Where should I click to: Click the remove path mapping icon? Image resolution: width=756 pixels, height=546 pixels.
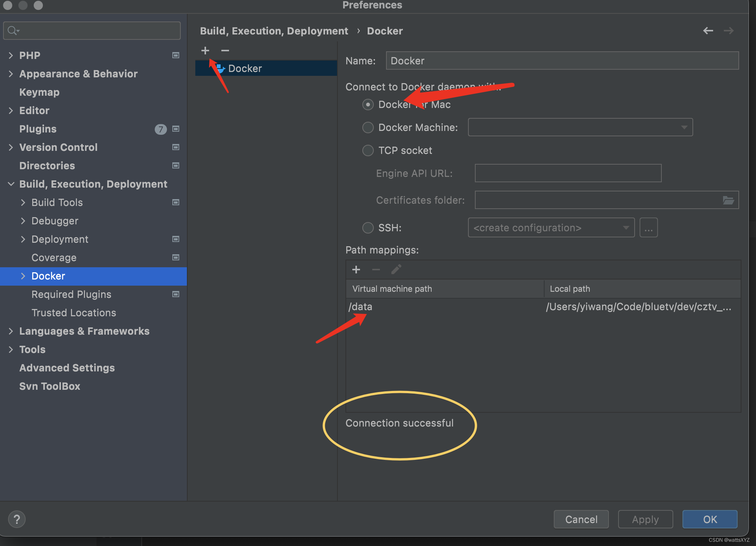(376, 270)
